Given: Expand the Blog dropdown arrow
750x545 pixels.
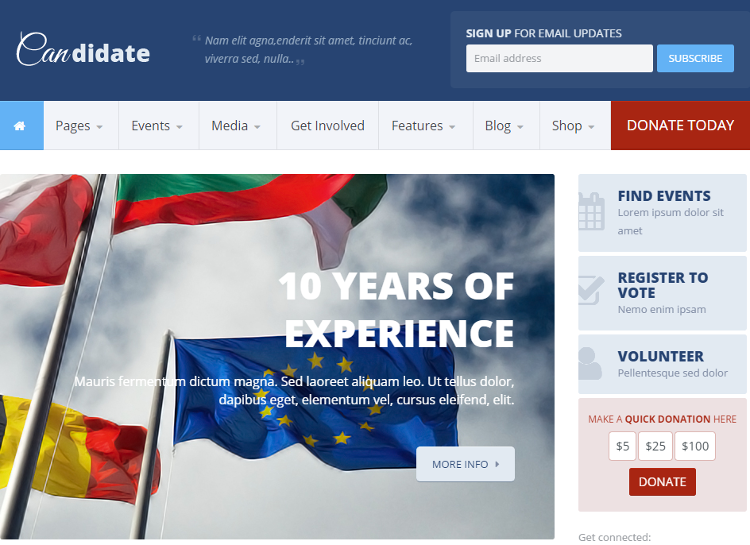Looking at the screenshot, I should coord(520,127).
